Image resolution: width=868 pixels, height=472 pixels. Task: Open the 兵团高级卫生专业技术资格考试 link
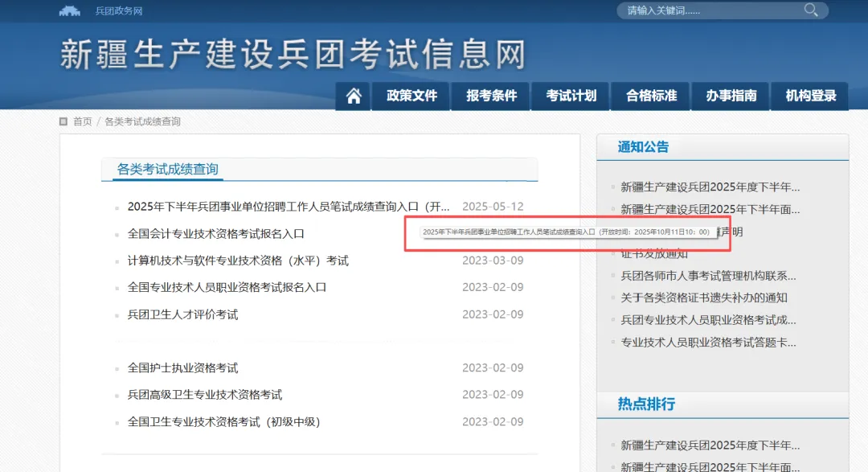click(x=204, y=395)
